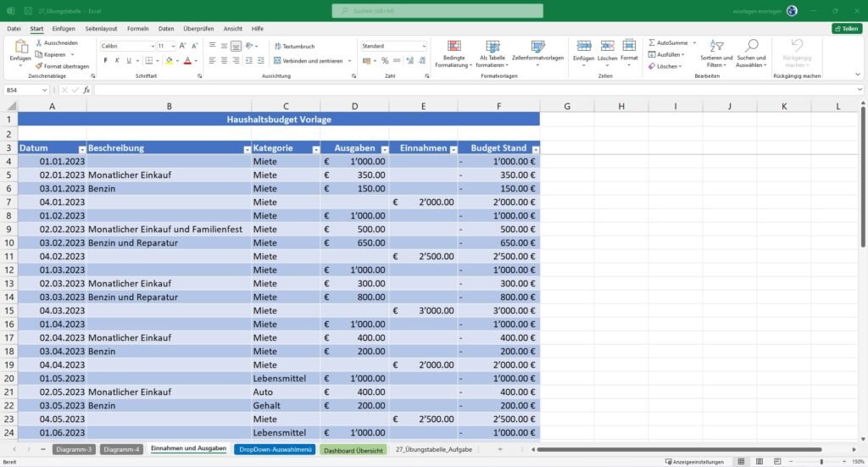This screenshot has height=467, width=868.
Task: Cut selection with Ausschneiden scissors
Action: pyautogui.click(x=57, y=42)
